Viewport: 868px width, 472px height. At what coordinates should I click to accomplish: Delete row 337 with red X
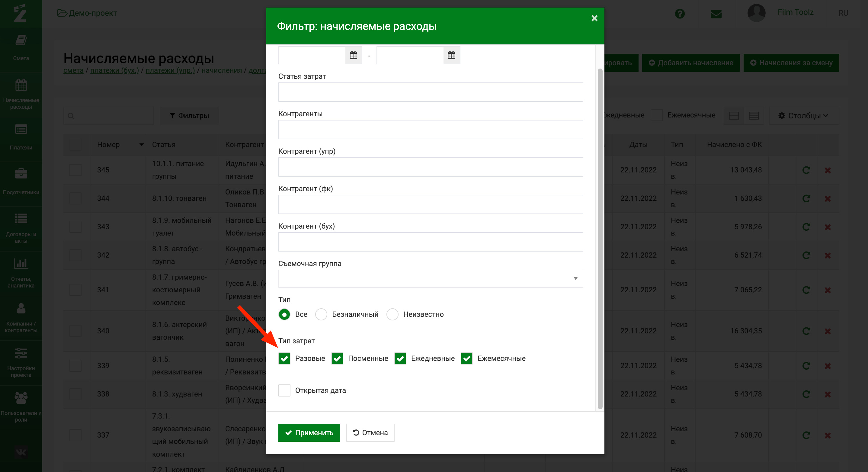828,435
